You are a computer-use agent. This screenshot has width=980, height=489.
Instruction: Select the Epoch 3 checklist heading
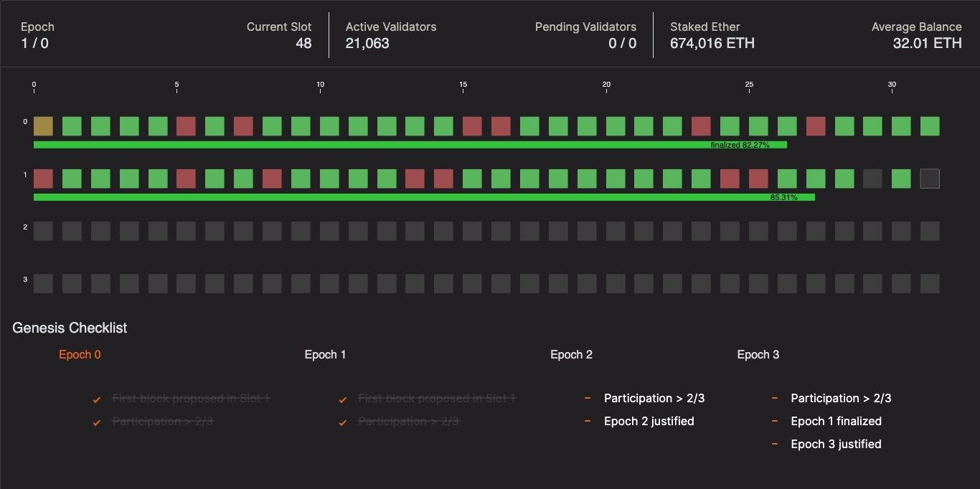pyautogui.click(x=758, y=354)
